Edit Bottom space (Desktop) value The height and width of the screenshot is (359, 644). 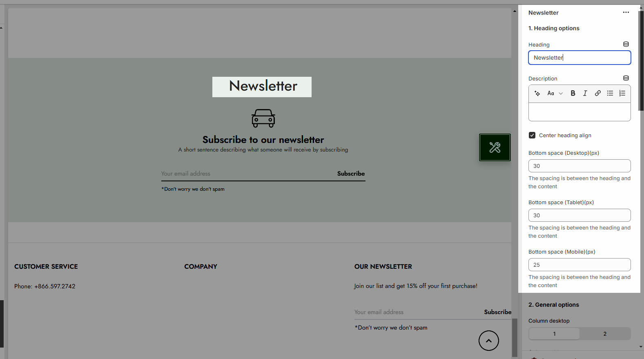click(579, 166)
